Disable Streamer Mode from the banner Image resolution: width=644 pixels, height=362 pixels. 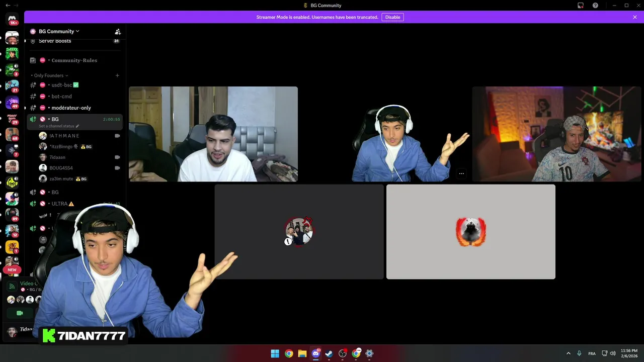[392, 17]
